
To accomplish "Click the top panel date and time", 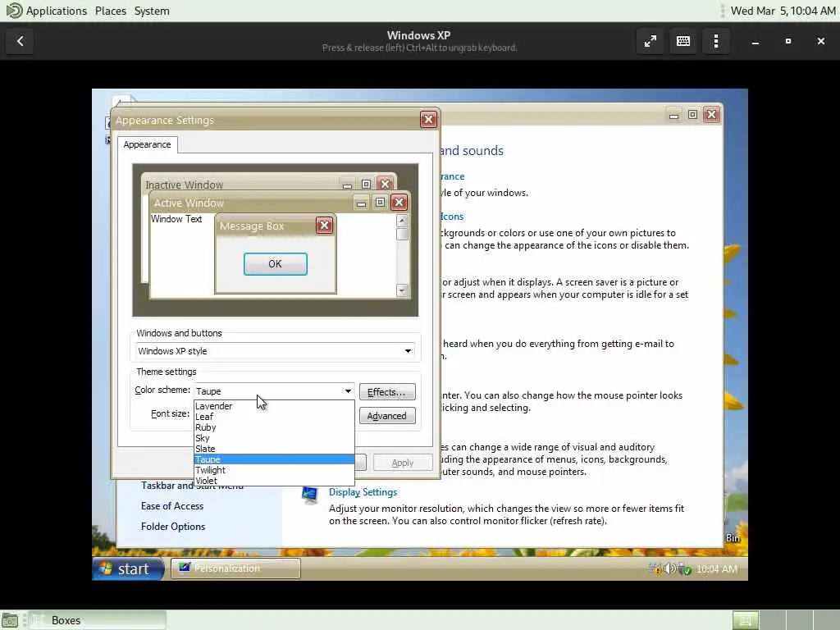I will point(783,11).
